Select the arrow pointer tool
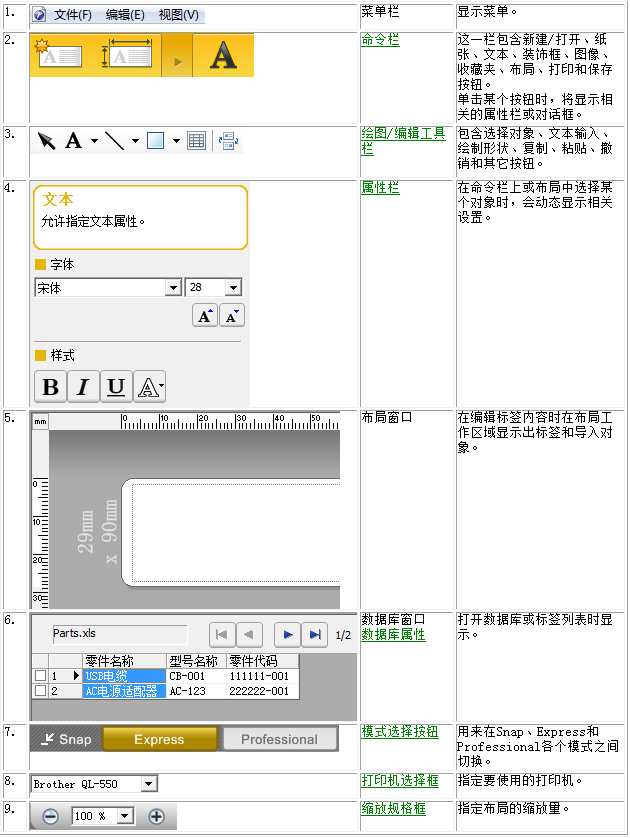The width and height of the screenshot is (630, 838). 46,141
